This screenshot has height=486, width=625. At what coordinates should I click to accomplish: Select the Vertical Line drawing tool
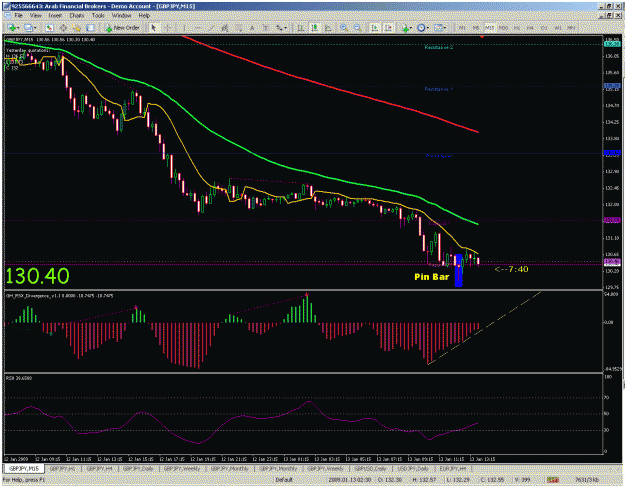coord(185,28)
